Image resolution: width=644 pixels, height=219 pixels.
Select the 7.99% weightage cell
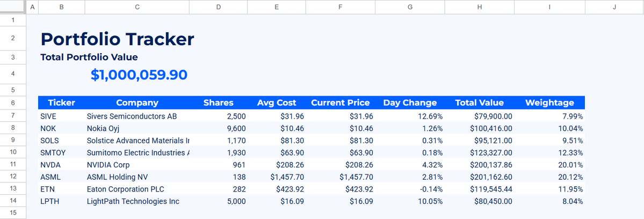[x=549, y=116]
